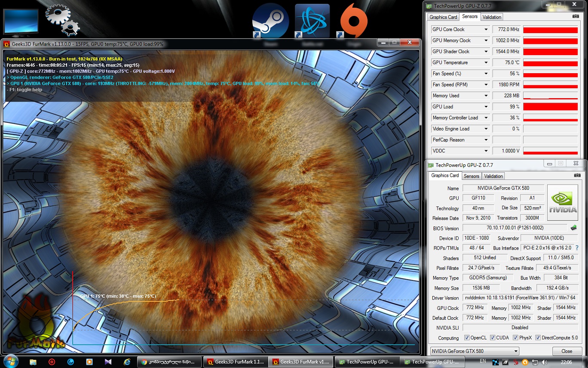Toggle the CUDA checkbox
Viewport: 588px width, 368px height.
pos(493,338)
